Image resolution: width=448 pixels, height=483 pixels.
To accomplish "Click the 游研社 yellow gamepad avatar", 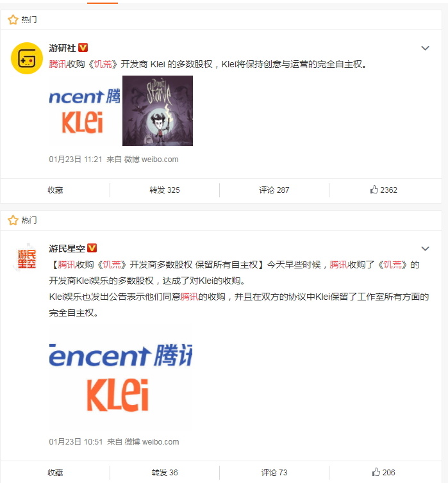I will [x=27, y=58].
